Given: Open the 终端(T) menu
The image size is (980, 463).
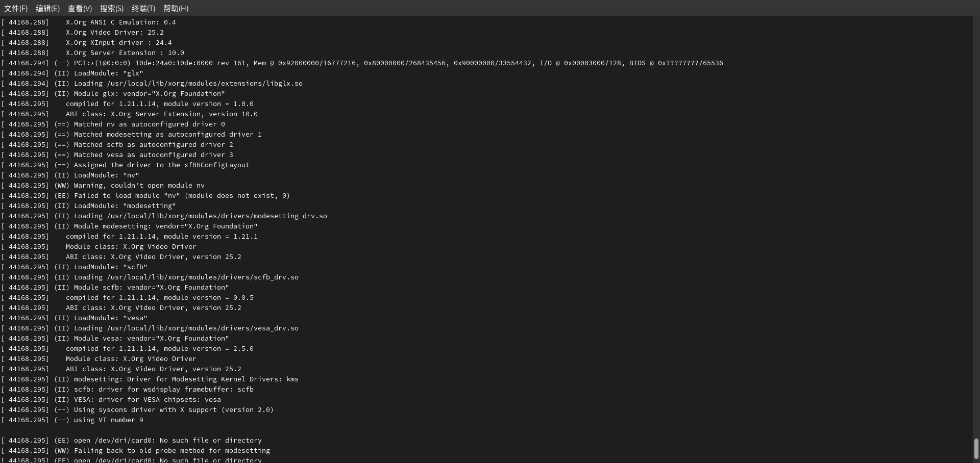Looking at the screenshot, I should click(x=143, y=8).
